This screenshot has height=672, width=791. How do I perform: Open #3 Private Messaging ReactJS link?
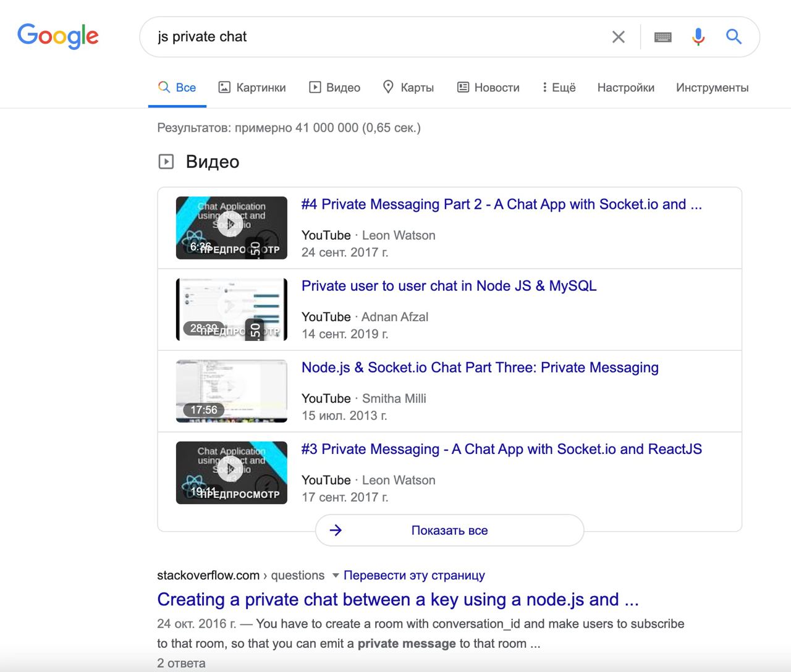(x=501, y=449)
